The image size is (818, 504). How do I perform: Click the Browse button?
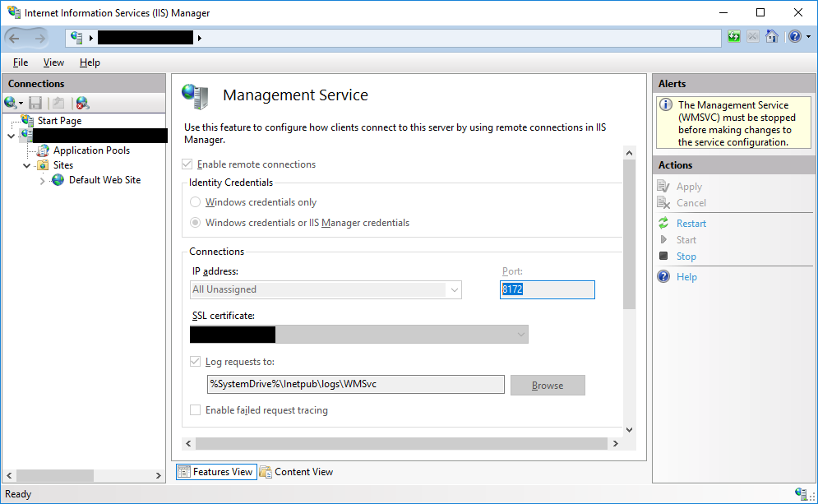[x=548, y=385]
